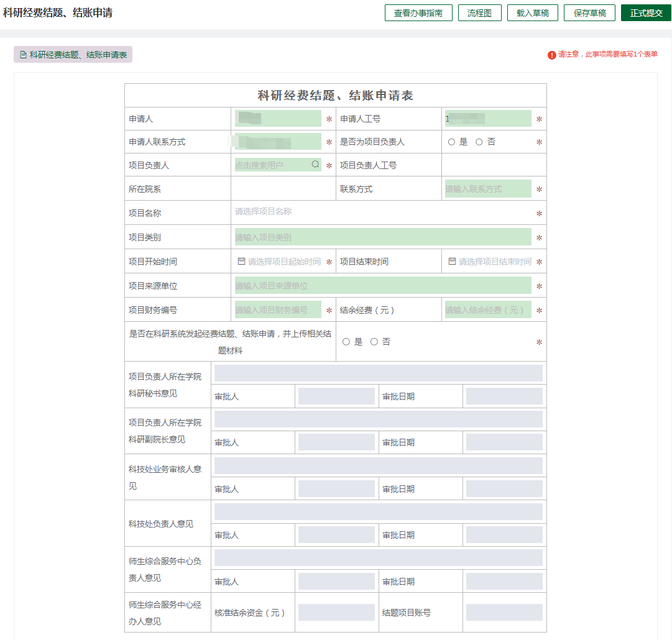Open the 流程图 button
The width and height of the screenshot is (672, 640).
tap(479, 13)
